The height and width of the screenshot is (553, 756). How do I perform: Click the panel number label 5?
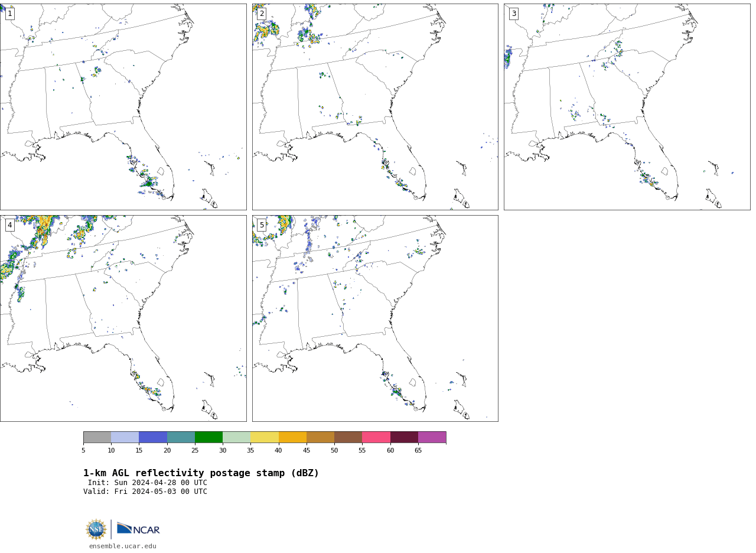pyautogui.click(x=262, y=225)
